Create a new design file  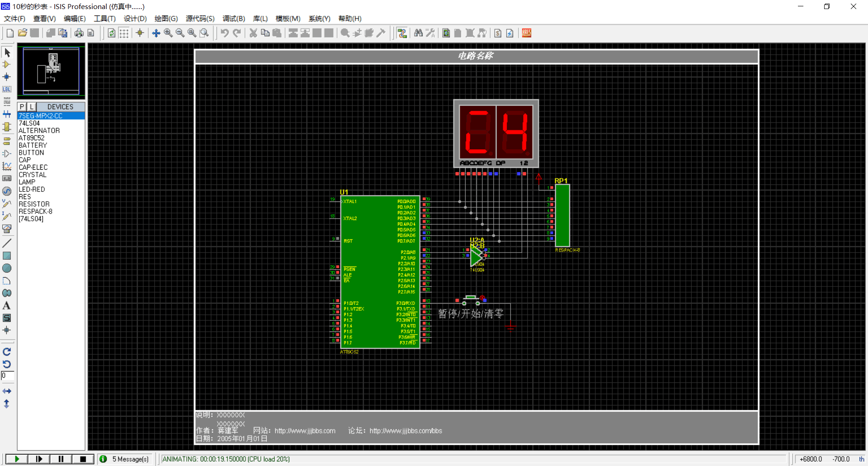coord(10,33)
